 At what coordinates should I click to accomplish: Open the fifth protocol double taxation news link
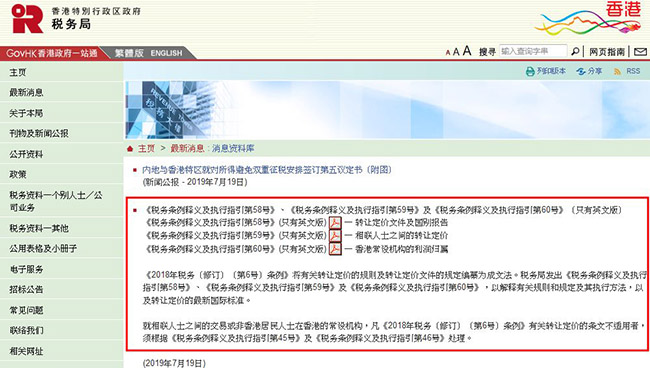(x=267, y=169)
